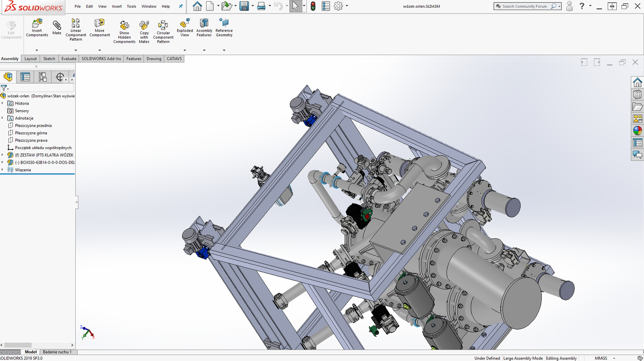Open Linear Component Pattern tool
Image resolution: width=644 pixels, height=361 pixels.
click(76, 29)
